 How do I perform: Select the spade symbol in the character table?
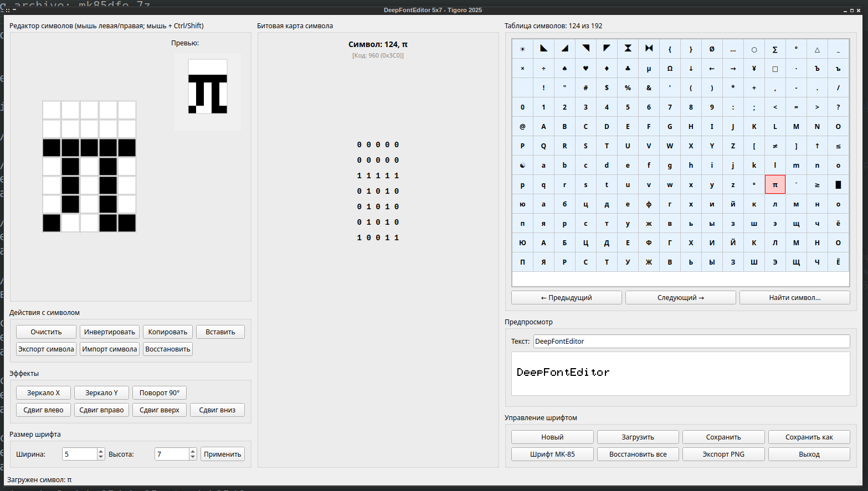tap(564, 69)
